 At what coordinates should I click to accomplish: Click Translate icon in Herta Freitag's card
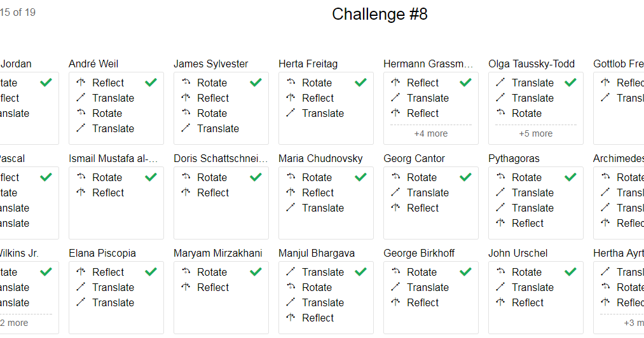click(x=291, y=113)
